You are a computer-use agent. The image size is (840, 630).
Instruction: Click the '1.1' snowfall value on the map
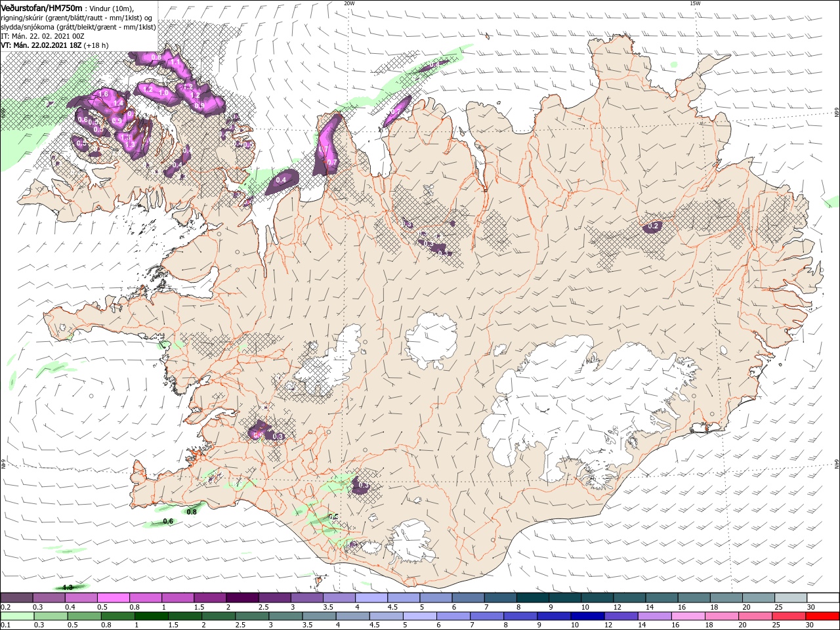point(175,62)
